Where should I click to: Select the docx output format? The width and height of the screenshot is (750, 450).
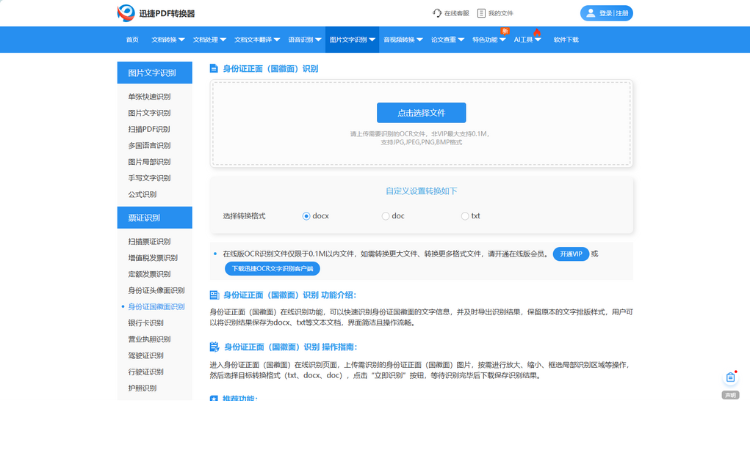(306, 216)
